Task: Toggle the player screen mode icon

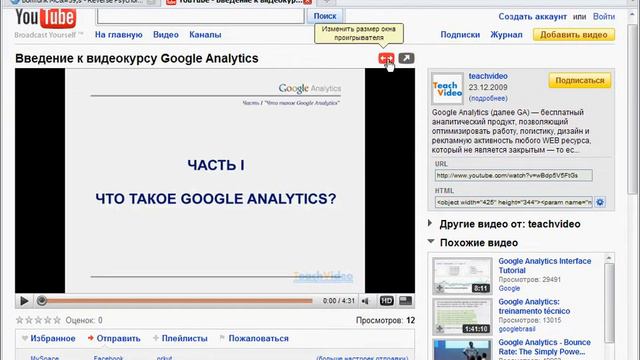Action: click(x=405, y=301)
